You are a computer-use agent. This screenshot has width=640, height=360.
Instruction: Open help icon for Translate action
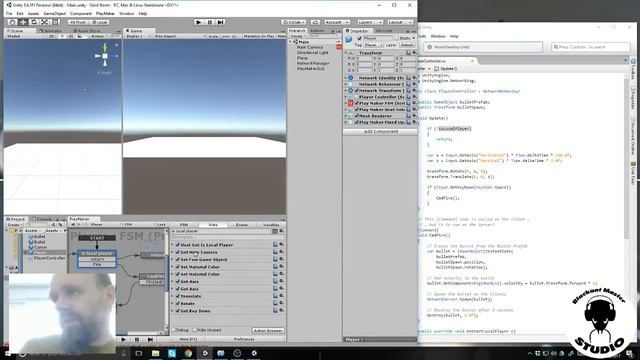pyautogui.click(x=276, y=296)
